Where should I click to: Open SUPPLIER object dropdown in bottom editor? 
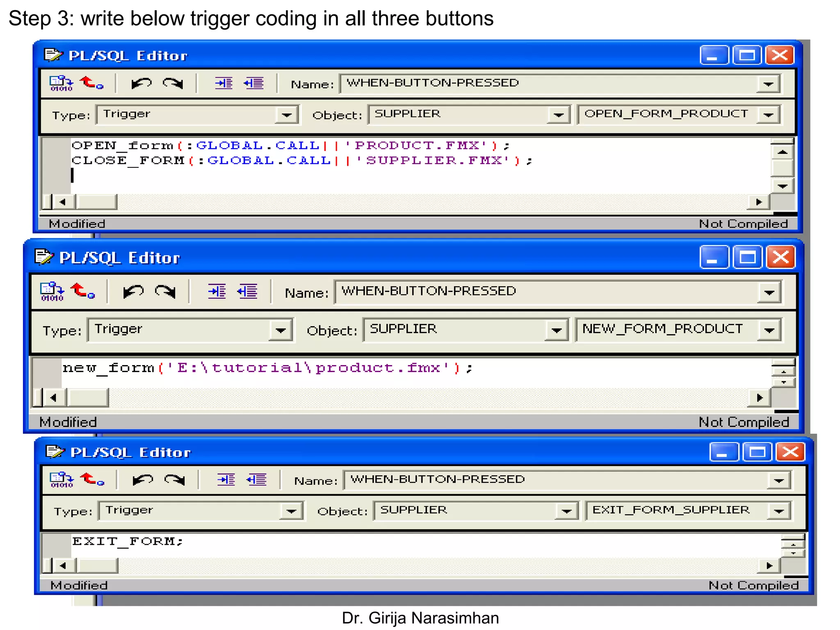tap(566, 511)
